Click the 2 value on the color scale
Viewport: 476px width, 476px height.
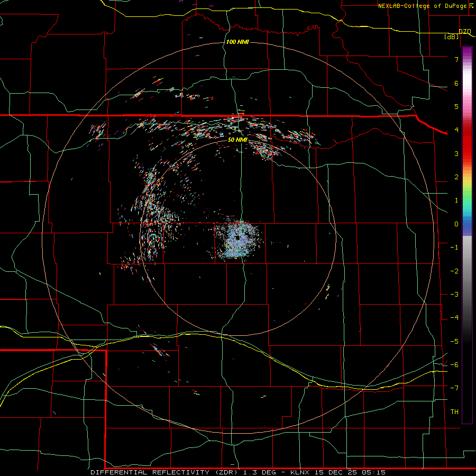[456, 177]
